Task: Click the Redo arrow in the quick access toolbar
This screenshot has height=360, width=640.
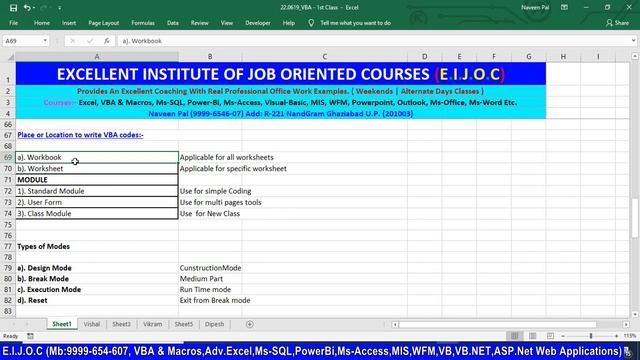Action: (44, 8)
